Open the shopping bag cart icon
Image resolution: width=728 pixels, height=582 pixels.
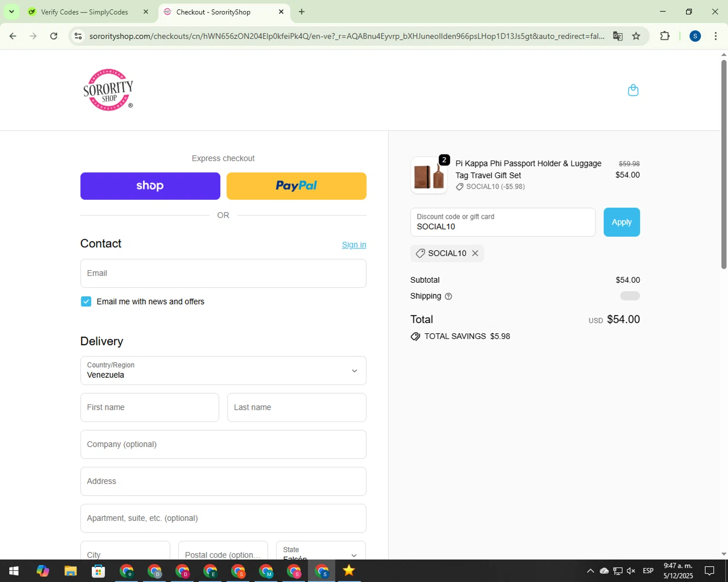pos(633,90)
